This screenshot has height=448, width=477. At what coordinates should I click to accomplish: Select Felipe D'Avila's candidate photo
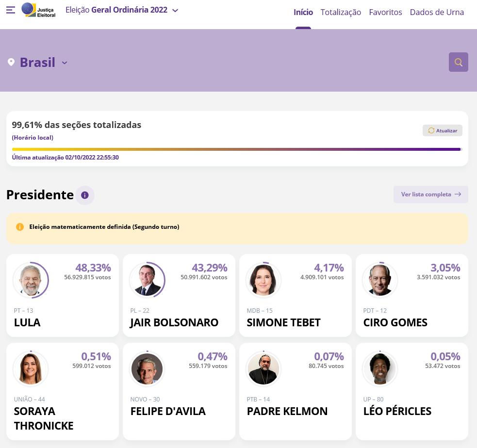click(147, 368)
